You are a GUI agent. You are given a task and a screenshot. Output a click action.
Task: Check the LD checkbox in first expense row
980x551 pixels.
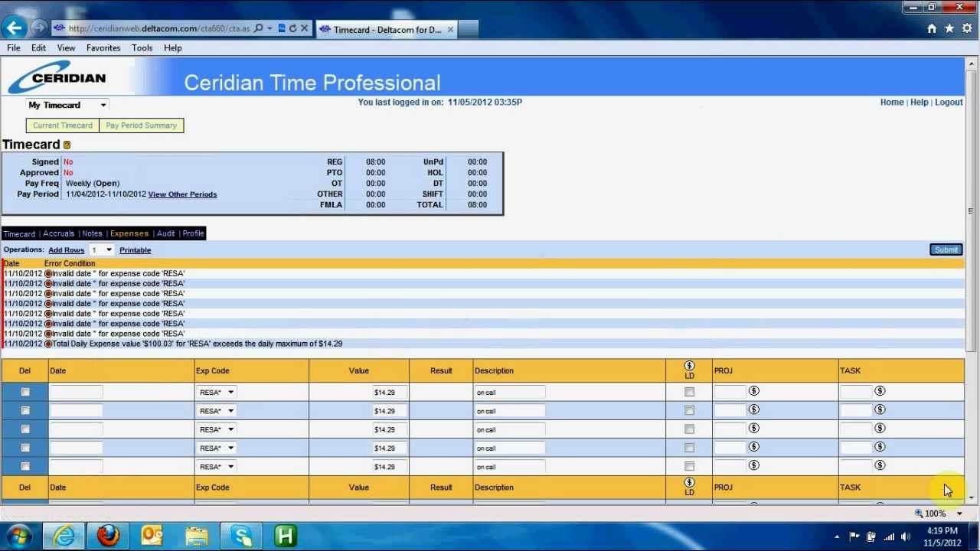pos(689,392)
